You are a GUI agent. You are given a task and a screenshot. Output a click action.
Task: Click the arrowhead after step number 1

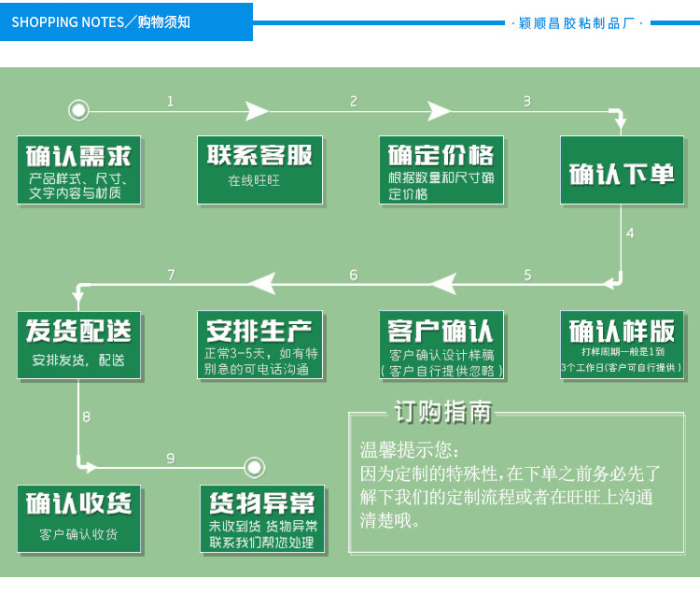[x=257, y=111]
